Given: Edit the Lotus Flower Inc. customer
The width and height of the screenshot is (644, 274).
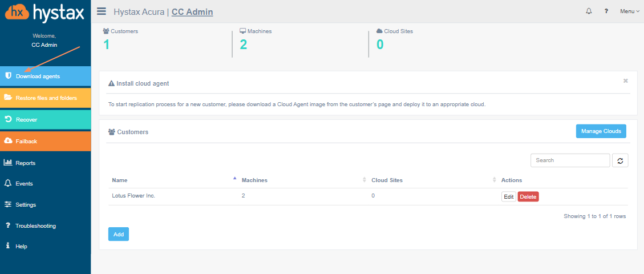Looking at the screenshot, I should [508, 197].
